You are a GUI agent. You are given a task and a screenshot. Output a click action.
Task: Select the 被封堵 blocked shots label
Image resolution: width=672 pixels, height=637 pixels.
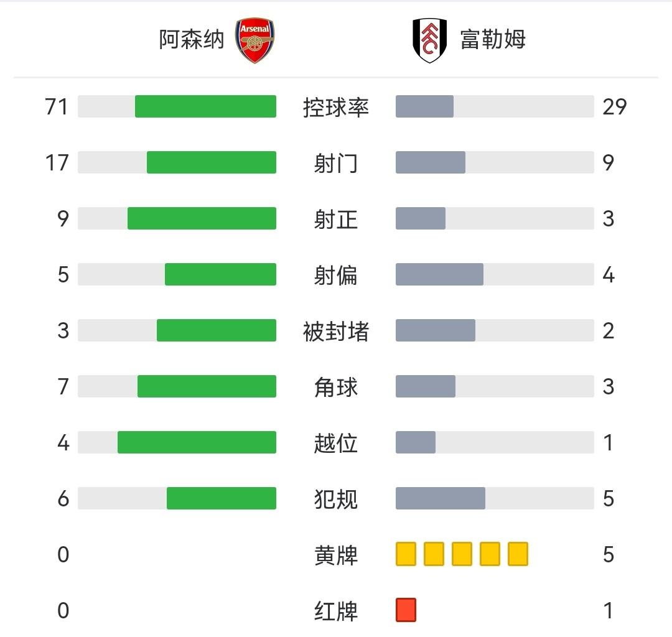(x=336, y=331)
